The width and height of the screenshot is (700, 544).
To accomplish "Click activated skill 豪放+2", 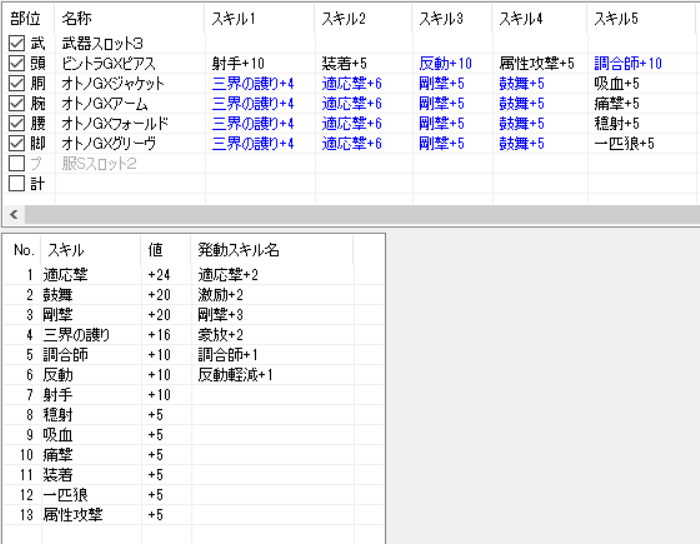I will coord(221,335).
